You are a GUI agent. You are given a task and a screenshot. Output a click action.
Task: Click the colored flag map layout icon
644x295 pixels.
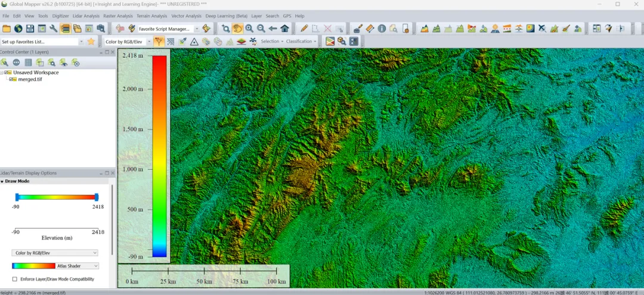click(330, 42)
